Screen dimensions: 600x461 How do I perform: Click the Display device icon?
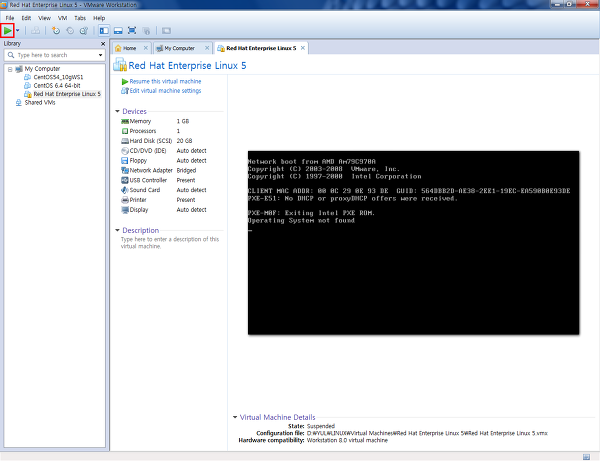125,210
